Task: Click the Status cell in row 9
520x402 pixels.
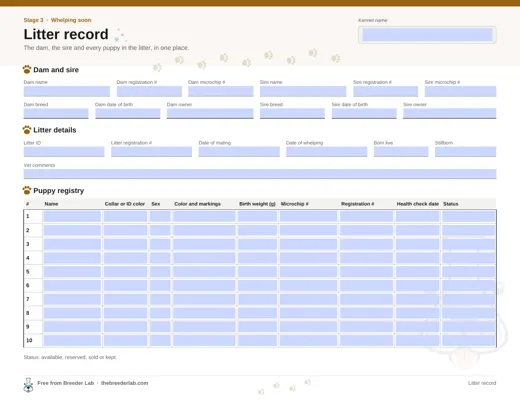Action: pos(469,327)
